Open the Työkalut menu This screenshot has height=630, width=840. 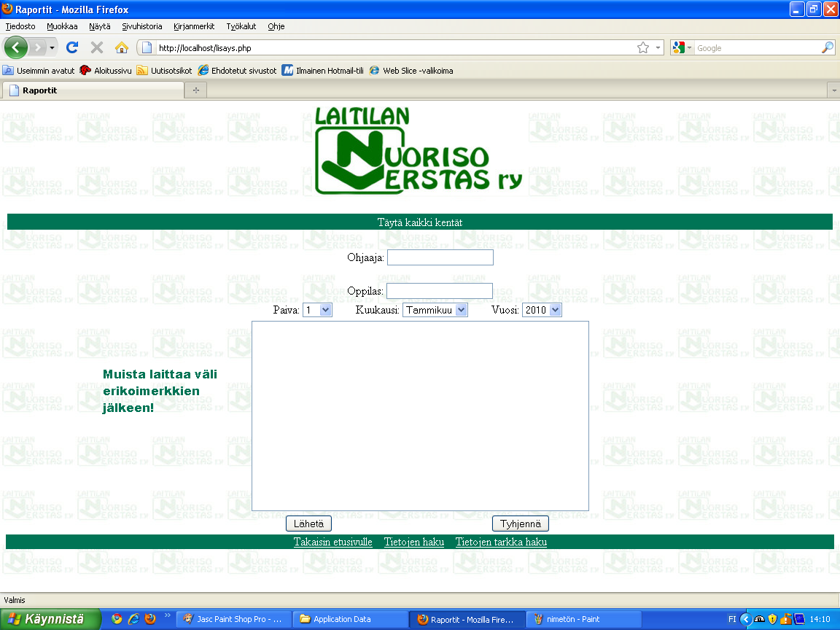tap(241, 26)
